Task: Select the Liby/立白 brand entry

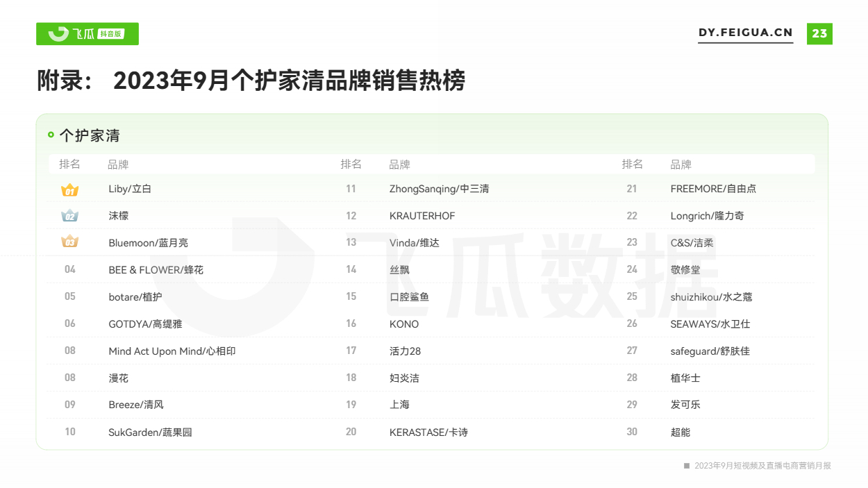Action: (130, 189)
